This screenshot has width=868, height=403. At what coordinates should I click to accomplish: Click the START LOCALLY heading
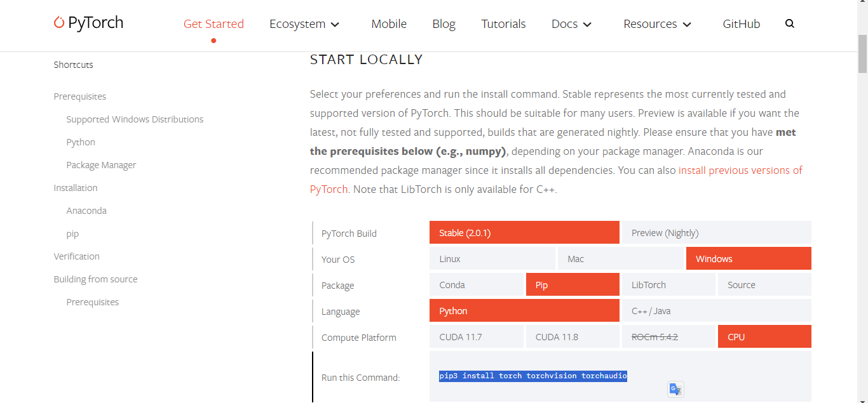(366, 60)
